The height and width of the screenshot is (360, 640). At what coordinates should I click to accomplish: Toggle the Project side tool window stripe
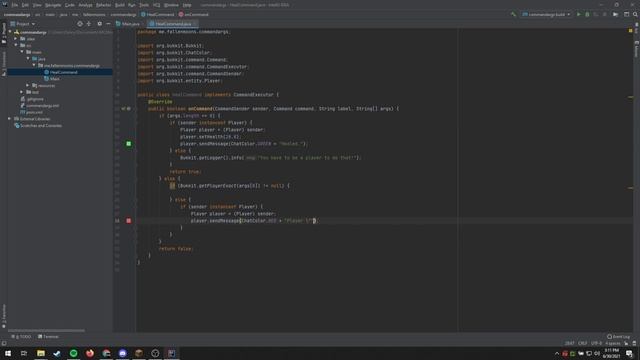click(x=4, y=33)
